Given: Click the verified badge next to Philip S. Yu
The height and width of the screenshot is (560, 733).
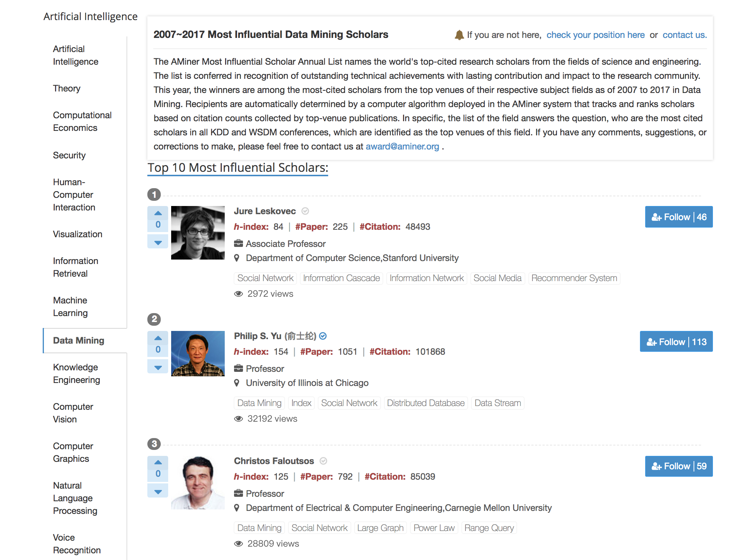Looking at the screenshot, I should click(323, 336).
